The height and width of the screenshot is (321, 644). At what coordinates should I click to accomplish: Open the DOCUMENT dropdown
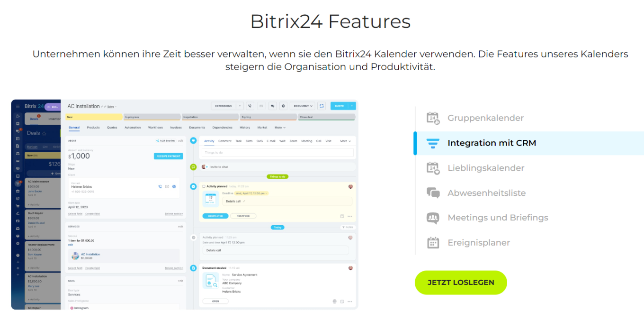click(303, 106)
